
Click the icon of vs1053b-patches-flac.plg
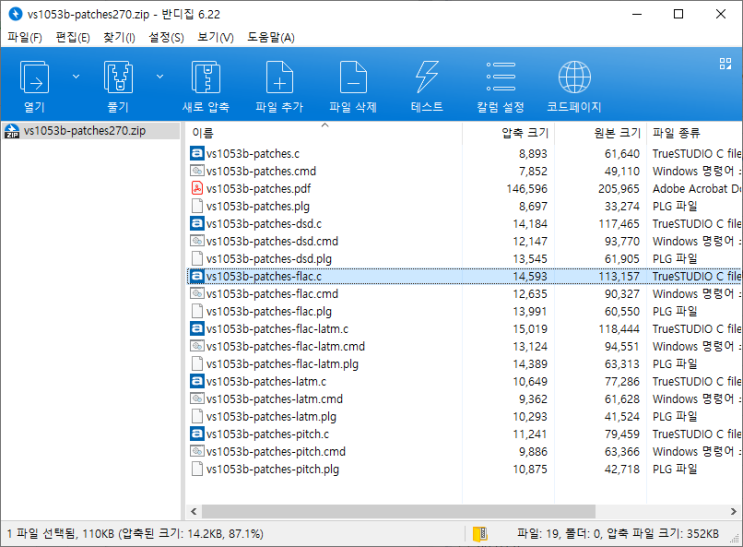click(x=197, y=311)
